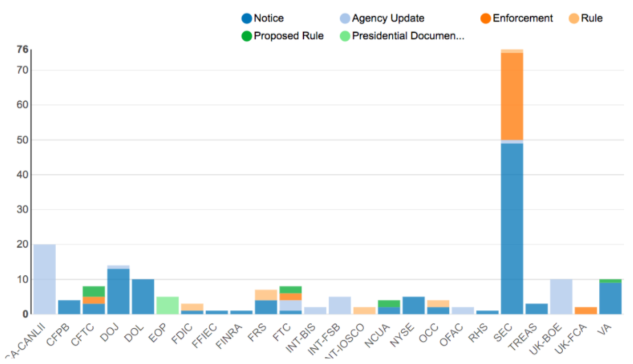Click the CFTC x-axis label
The image size is (633, 364).
(83, 335)
